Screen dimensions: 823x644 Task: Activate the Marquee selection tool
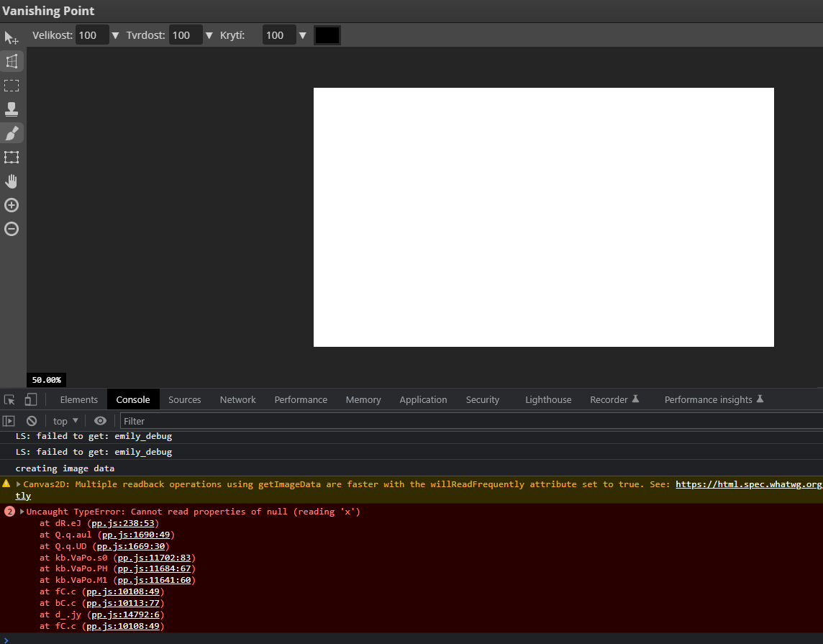[11, 86]
